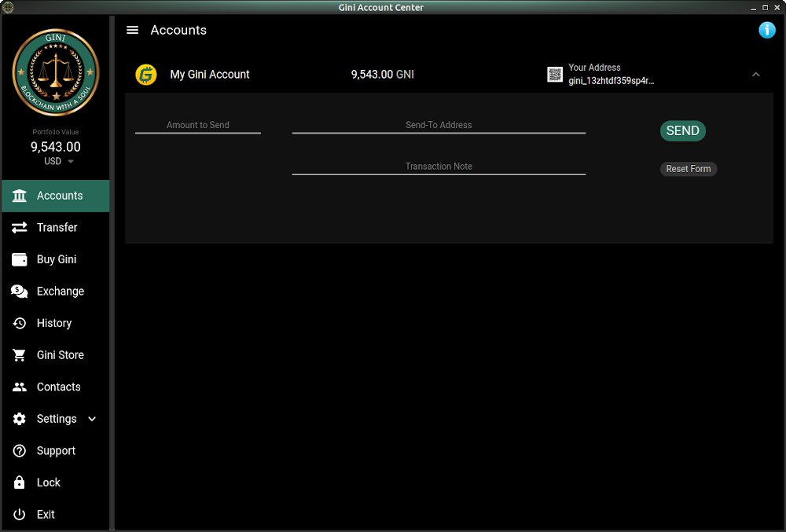Go to Buy Gini
The image size is (786, 532).
(x=56, y=259)
